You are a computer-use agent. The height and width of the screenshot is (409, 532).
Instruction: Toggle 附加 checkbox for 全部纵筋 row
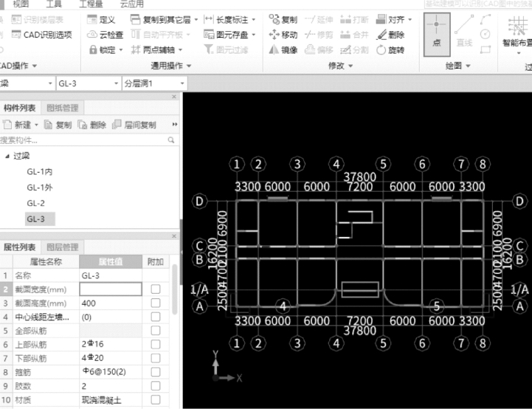click(x=156, y=330)
